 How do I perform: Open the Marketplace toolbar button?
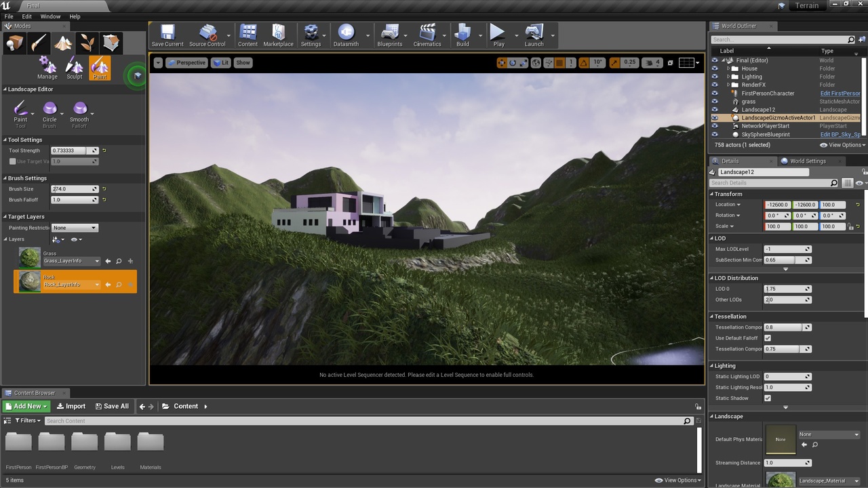(278, 36)
